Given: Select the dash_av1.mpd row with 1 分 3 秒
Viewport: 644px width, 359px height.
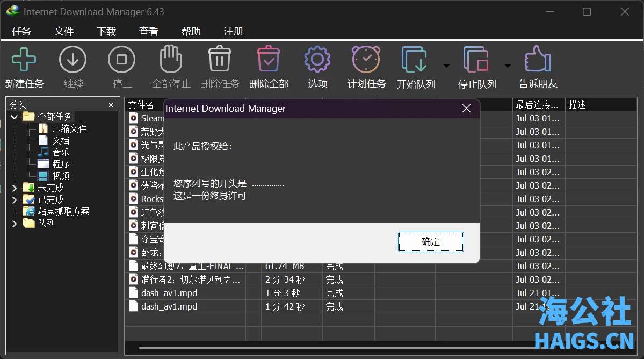Looking at the screenshot, I should (169, 293).
